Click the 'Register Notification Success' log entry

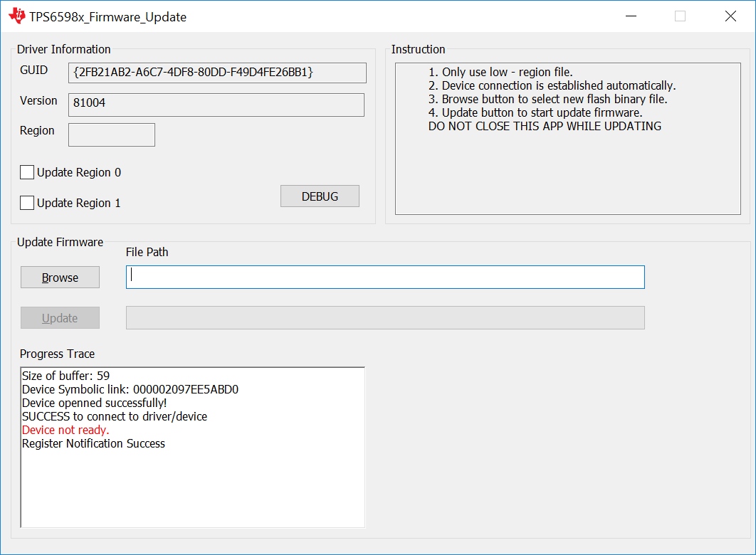[93, 443]
